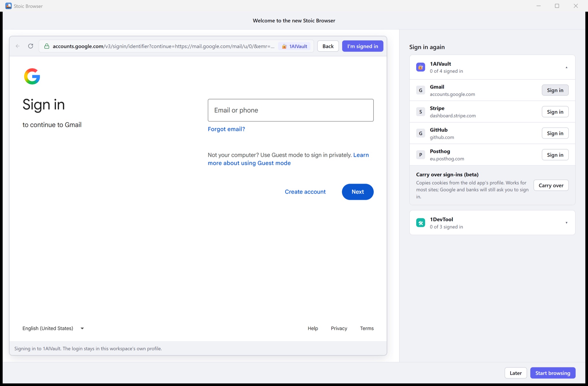
Task: Click the padlock icon in address bar
Action: point(47,46)
